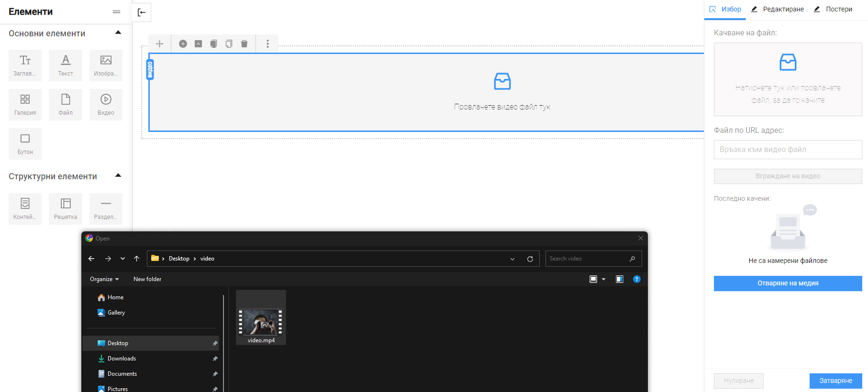This screenshot has width=868, height=392.
Task: Choose the Галерия gallery element
Action: point(25,105)
